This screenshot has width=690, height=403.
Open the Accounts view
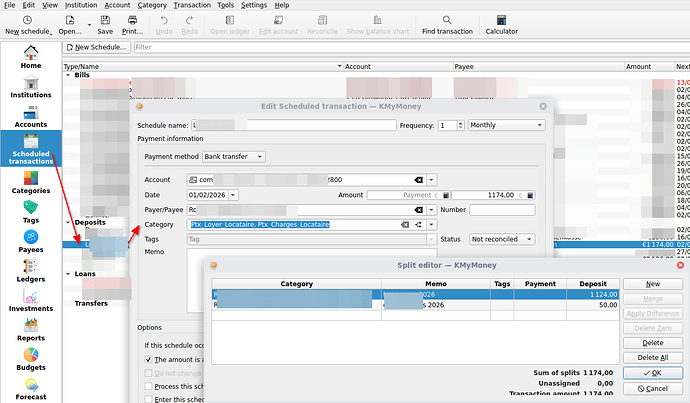(31, 117)
